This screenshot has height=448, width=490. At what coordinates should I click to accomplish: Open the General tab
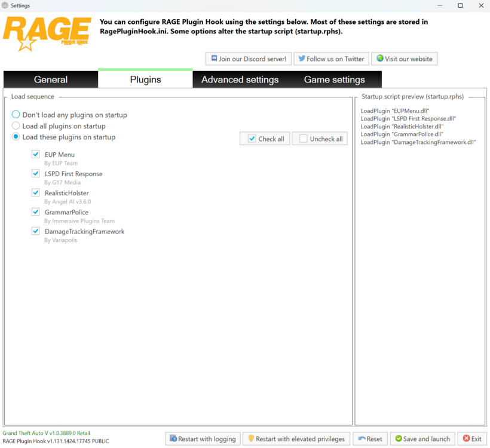pos(51,79)
